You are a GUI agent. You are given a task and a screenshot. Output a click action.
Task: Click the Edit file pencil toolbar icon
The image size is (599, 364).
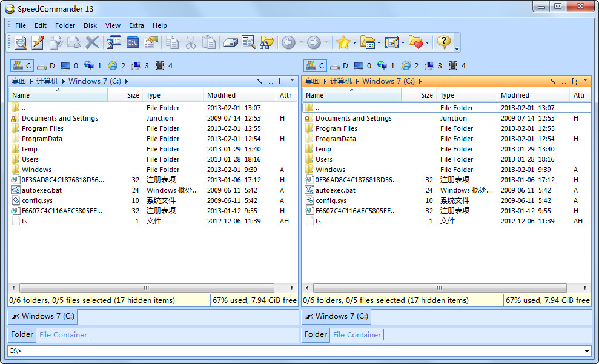[x=38, y=42]
